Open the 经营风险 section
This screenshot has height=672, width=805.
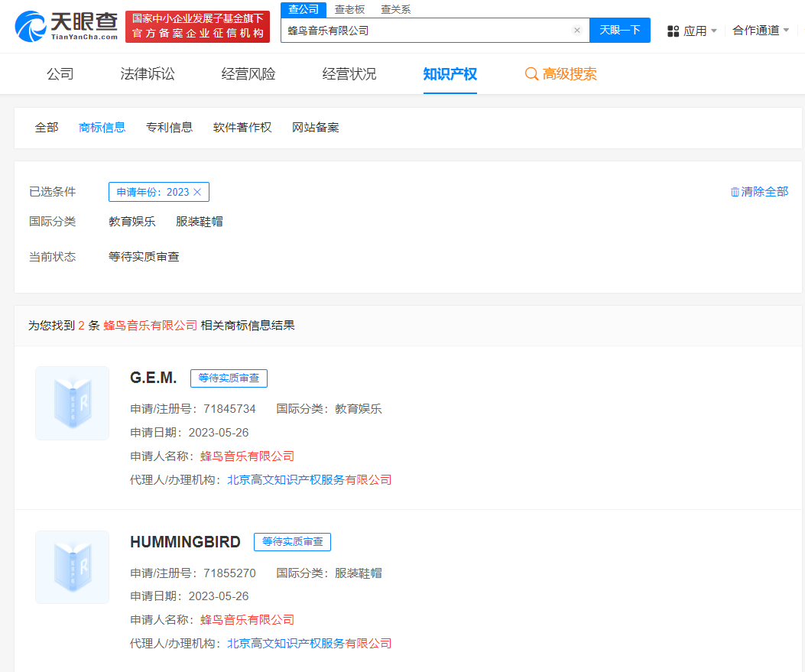coord(246,74)
